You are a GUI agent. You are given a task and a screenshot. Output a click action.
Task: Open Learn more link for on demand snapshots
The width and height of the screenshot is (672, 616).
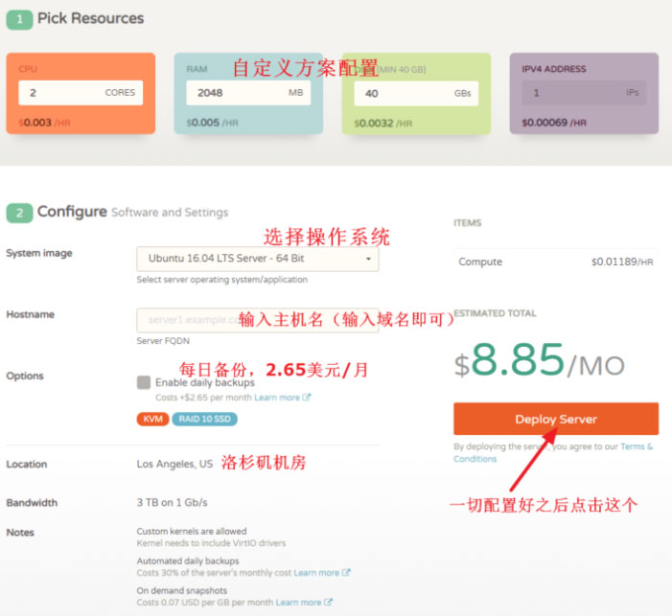pos(299,603)
